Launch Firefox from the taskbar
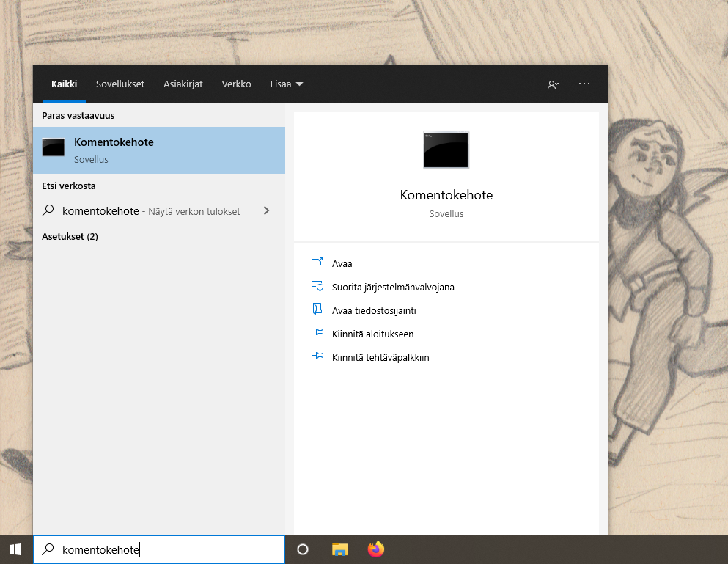This screenshot has height=564, width=728. coord(376,549)
